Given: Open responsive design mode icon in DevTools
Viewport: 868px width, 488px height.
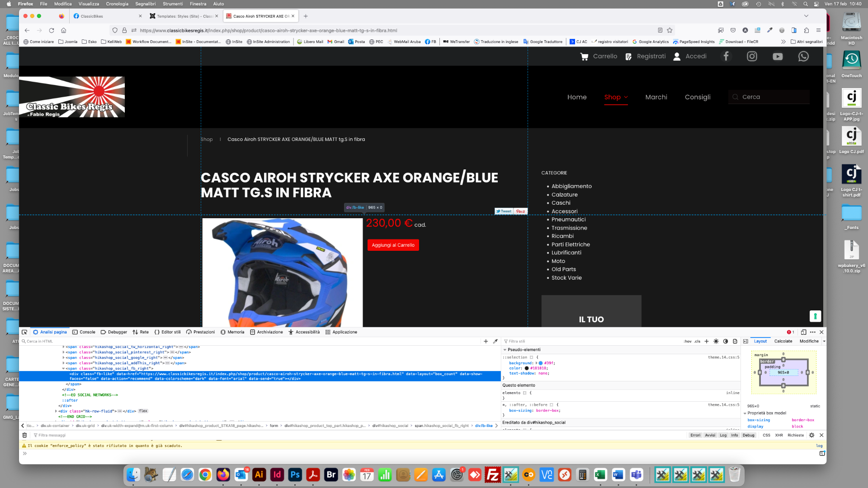Looking at the screenshot, I should (803, 332).
